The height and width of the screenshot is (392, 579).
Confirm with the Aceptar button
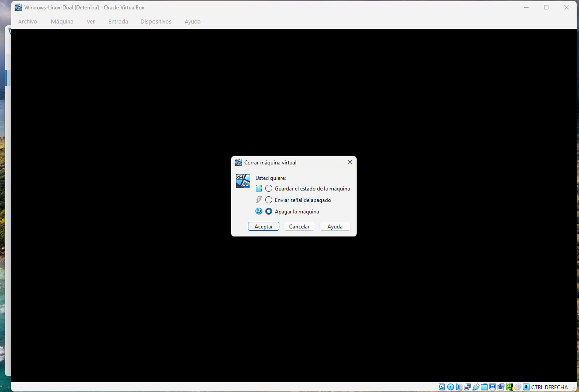(x=264, y=226)
